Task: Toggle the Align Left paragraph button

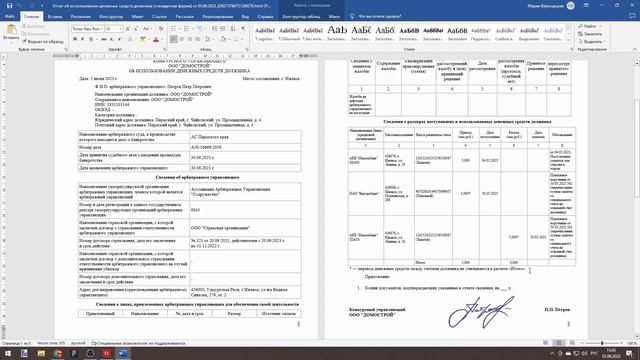Action: [x=173, y=39]
